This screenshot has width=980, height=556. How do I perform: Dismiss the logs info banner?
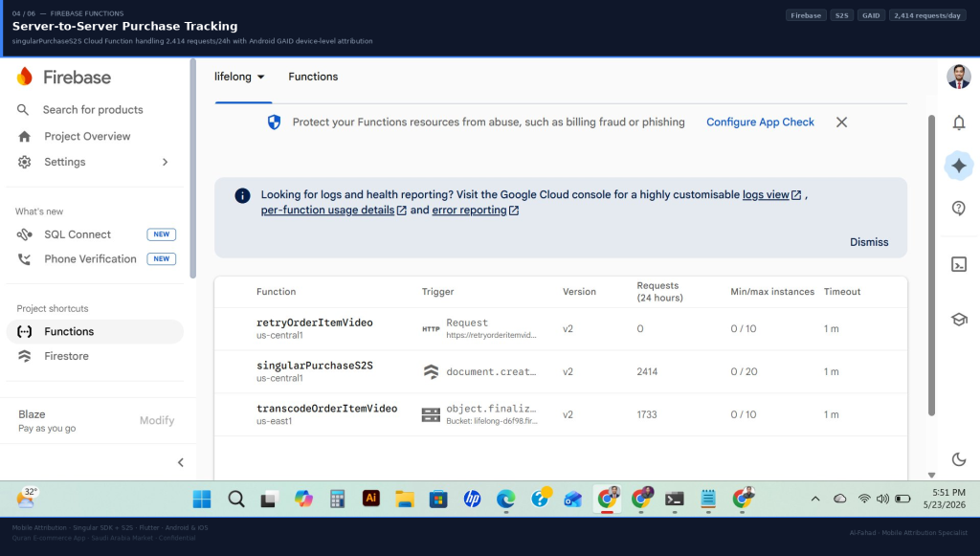coord(869,242)
